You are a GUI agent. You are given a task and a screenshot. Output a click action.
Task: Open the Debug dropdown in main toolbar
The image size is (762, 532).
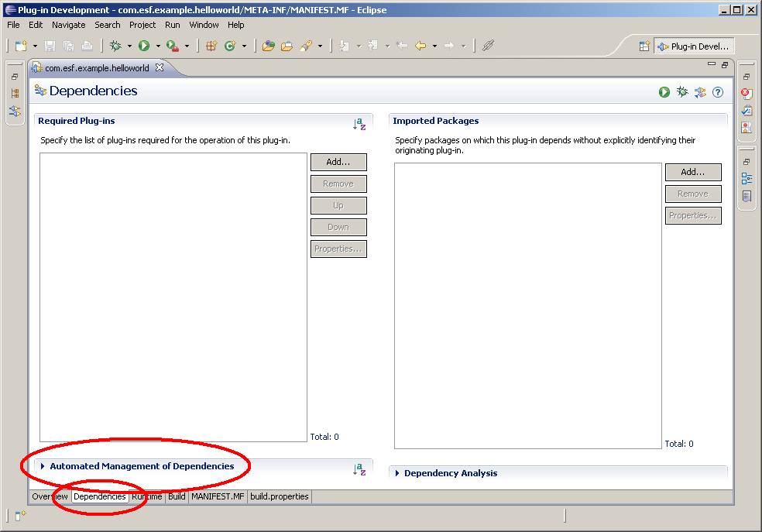pos(129,46)
